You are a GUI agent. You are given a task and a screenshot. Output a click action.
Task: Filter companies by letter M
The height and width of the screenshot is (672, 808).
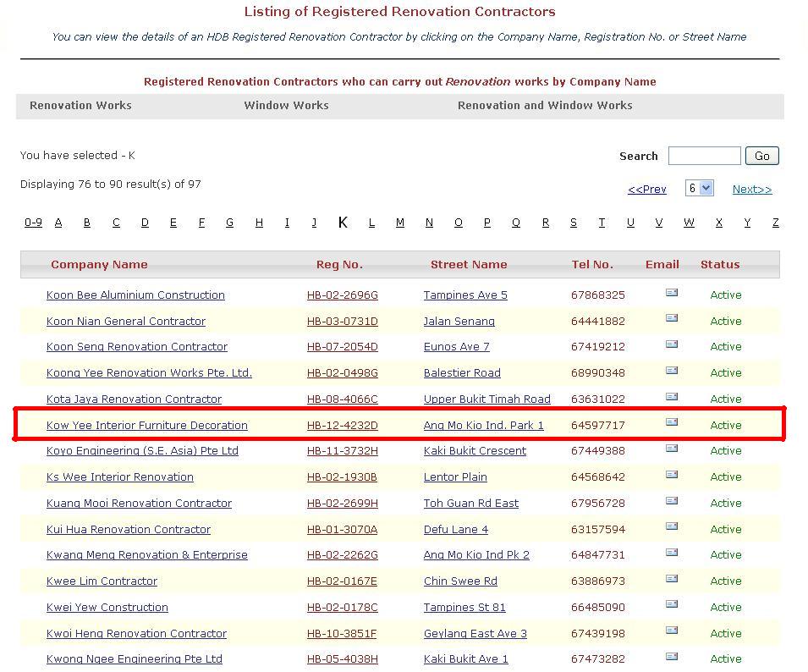400,223
